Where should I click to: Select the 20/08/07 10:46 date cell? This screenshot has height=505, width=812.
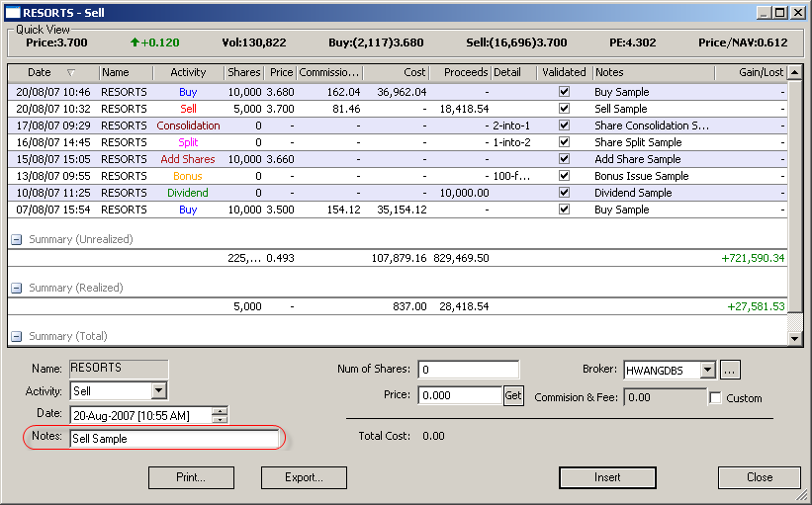tap(52, 92)
